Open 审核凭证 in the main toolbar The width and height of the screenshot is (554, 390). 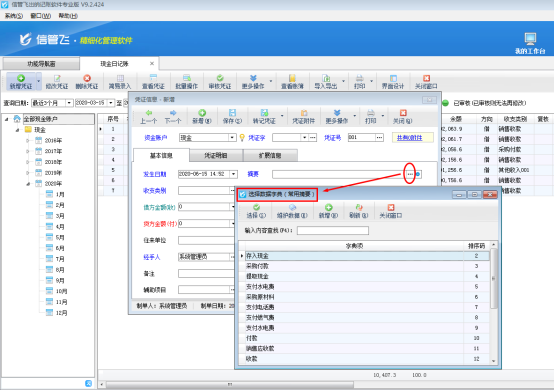[x=220, y=82]
